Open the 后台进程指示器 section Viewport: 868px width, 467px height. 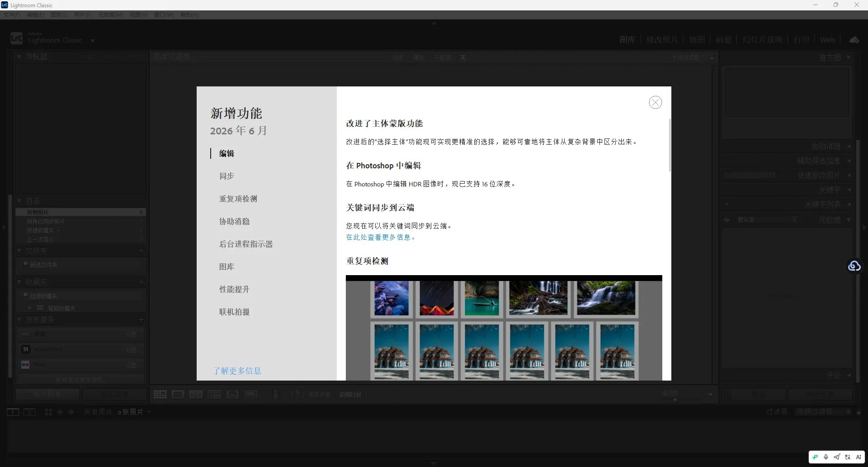pyautogui.click(x=246, y=244)
